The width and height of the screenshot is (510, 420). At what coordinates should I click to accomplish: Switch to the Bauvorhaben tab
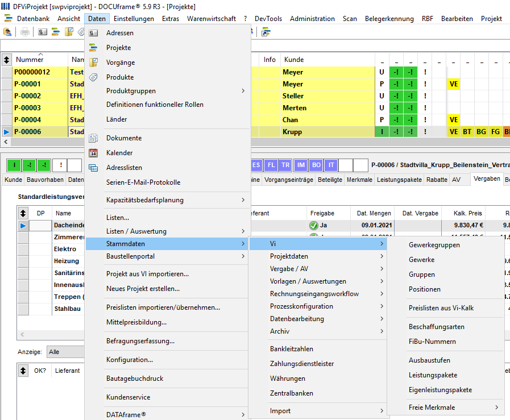(45, 180)
